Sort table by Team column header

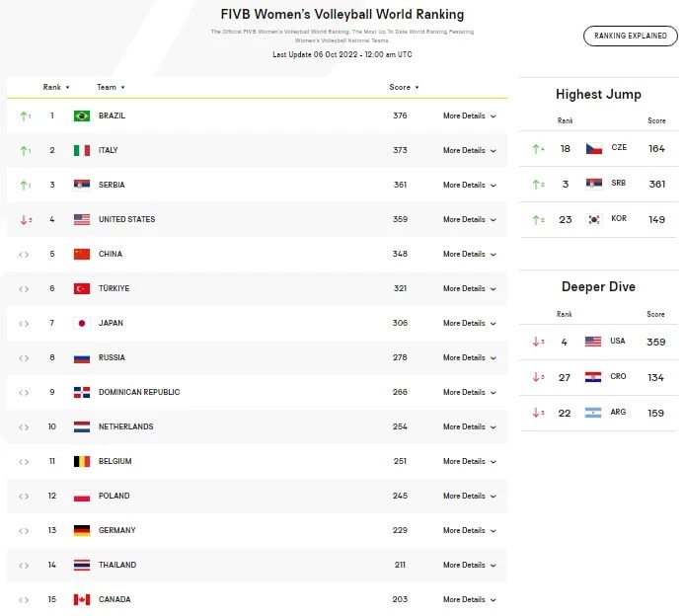(110, 88)
